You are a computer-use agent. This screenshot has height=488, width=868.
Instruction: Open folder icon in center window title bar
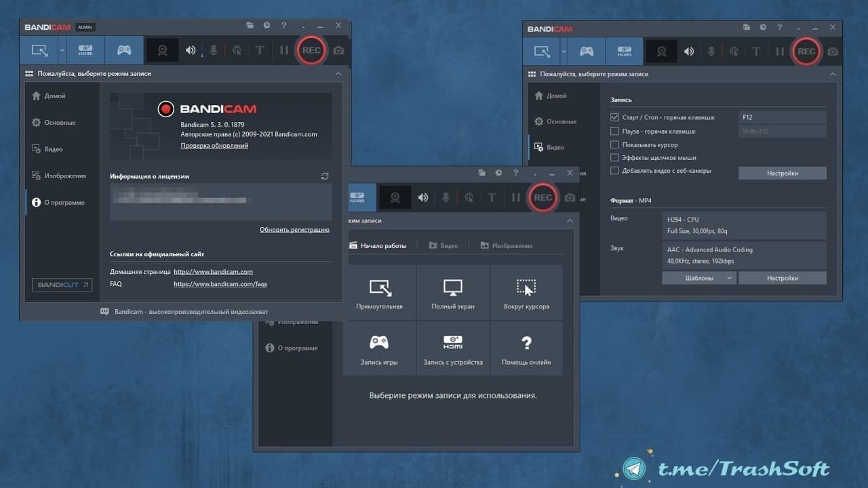coord(481,174)
